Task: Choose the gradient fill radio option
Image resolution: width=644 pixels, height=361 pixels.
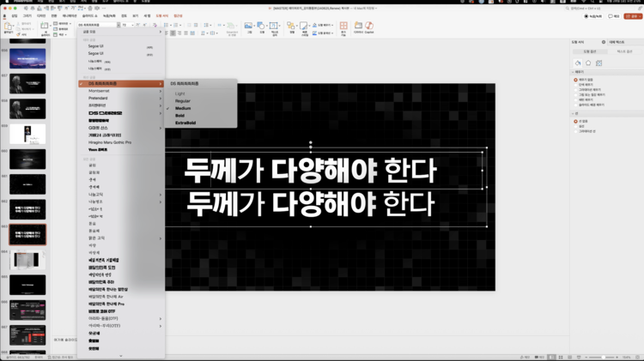Action: (575, 90)
